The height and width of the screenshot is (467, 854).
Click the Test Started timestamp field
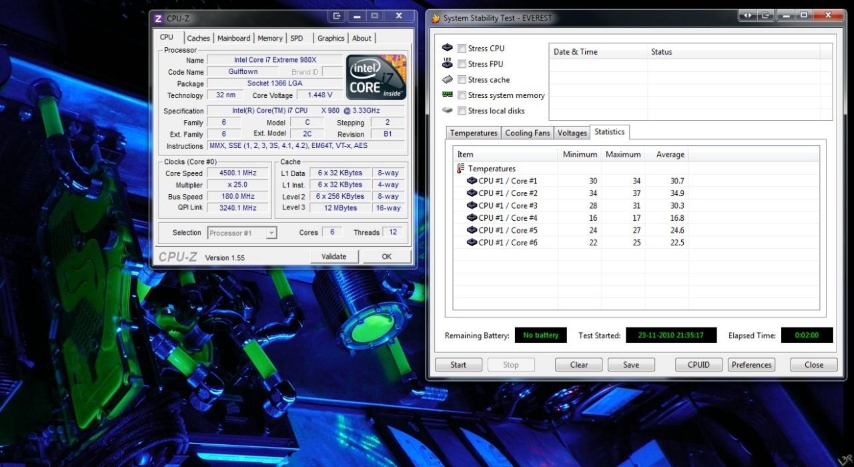671,335
